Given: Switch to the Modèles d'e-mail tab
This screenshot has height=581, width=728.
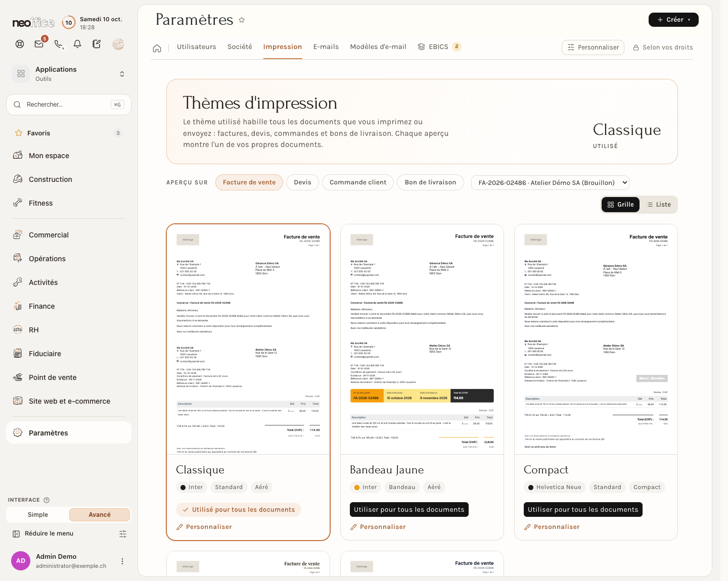Looking at the screenshot, I should click(x=378, y=47).
